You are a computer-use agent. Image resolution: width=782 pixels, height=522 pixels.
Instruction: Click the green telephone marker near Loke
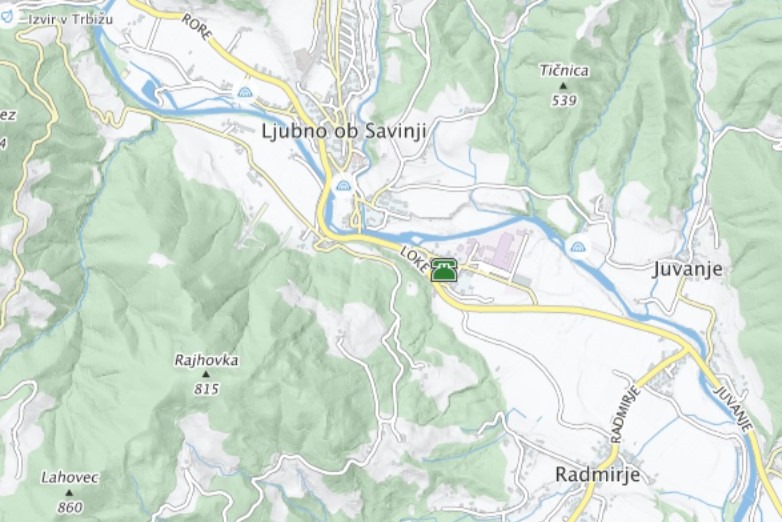[x=443, y=270]
